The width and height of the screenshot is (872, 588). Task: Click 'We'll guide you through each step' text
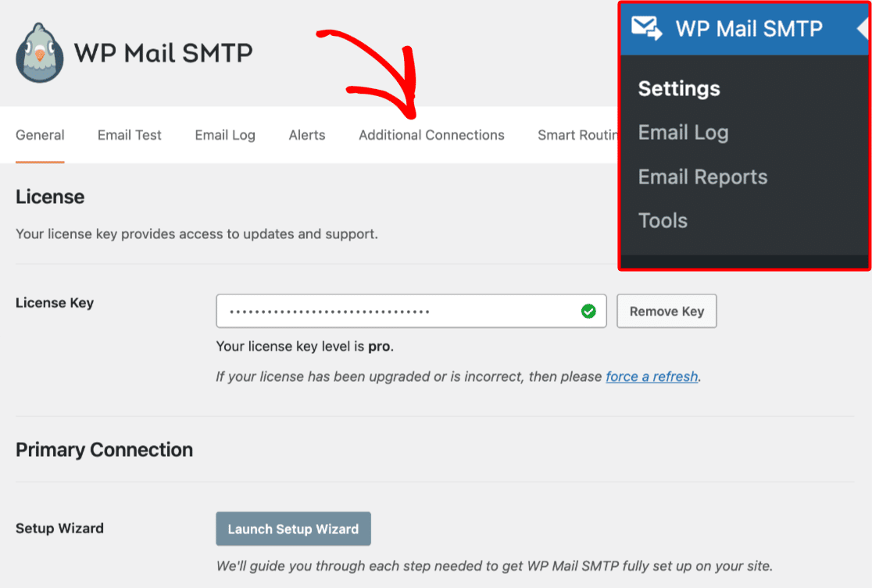click(495, 566)
